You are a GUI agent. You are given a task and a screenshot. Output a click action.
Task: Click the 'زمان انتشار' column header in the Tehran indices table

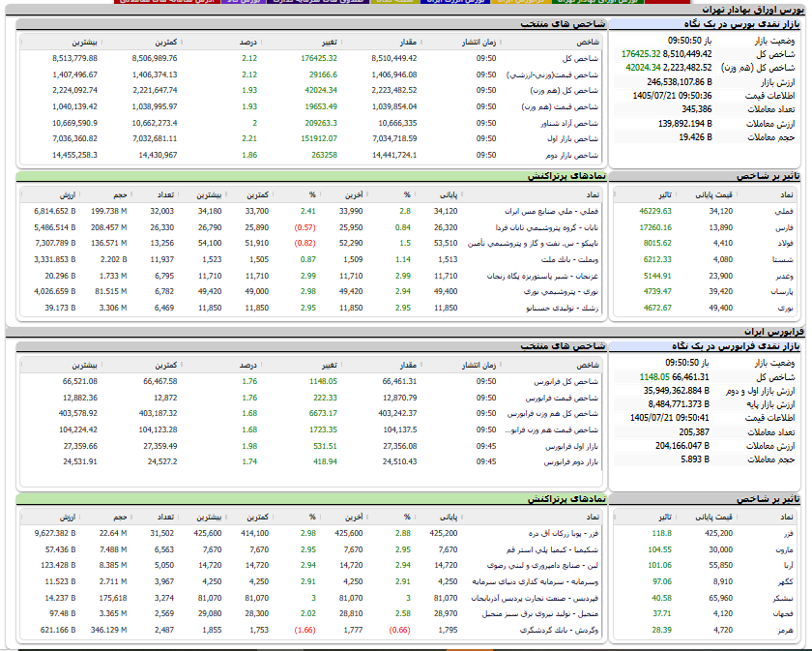pyautogui.click(x=479, y=42)
